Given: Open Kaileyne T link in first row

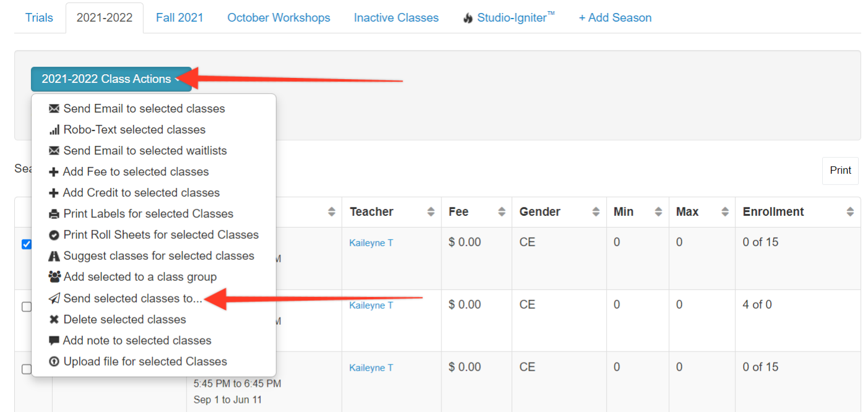Looking at the screenshot, I should tap(371, 243).
